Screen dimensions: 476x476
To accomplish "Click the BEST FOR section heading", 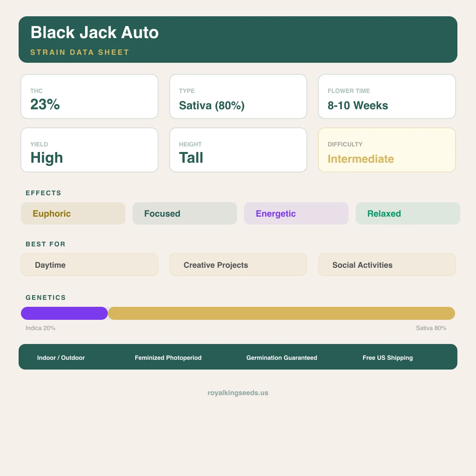I will click(46, 244).
